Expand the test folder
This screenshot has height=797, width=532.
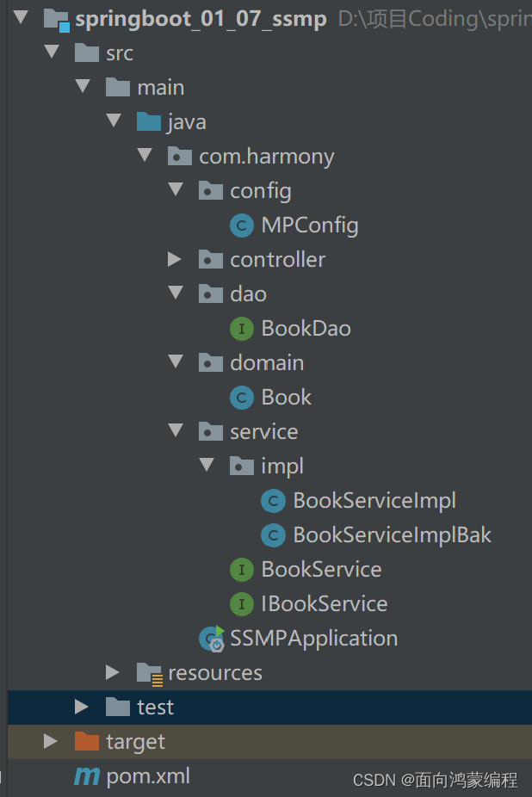pos(82,707)
